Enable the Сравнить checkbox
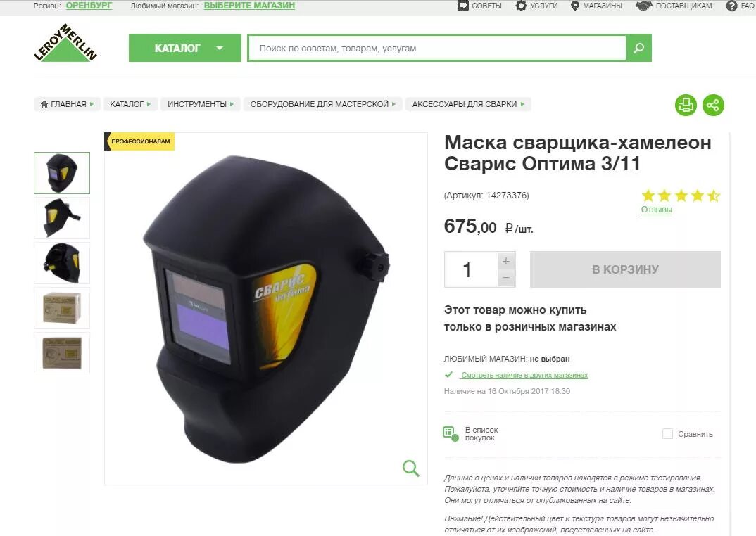This screenshot has height=536, width=756. tap(667, 434)
